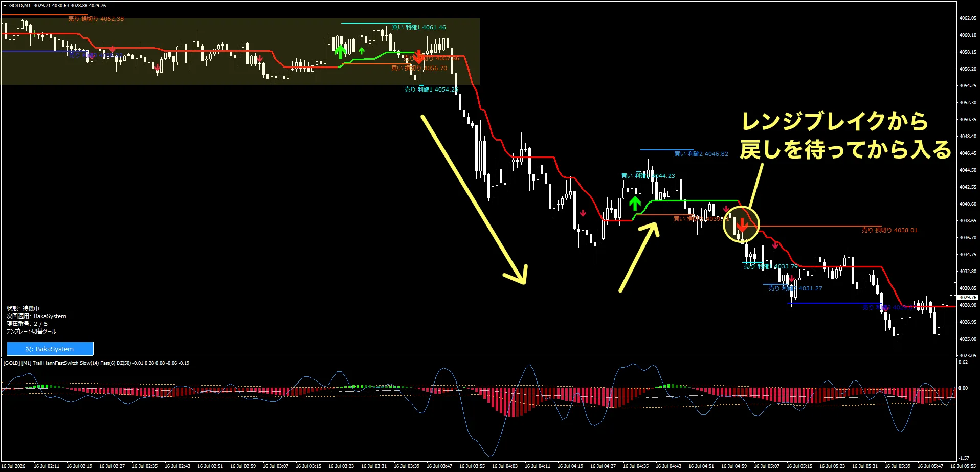Select the '売り 損切り 4038.01' label
This screenshot has width=980, height=472.
click(x=889, y=230)
